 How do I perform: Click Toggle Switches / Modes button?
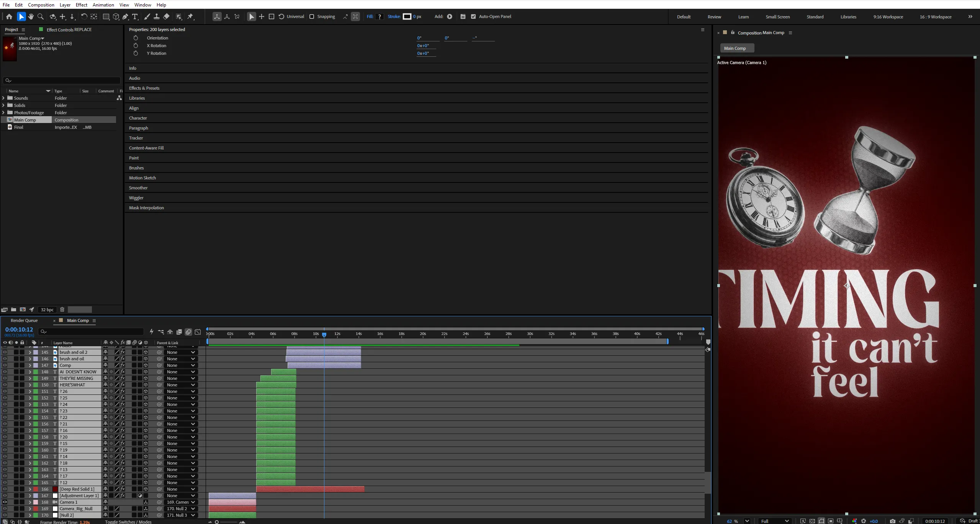click(x=128, y=522)
